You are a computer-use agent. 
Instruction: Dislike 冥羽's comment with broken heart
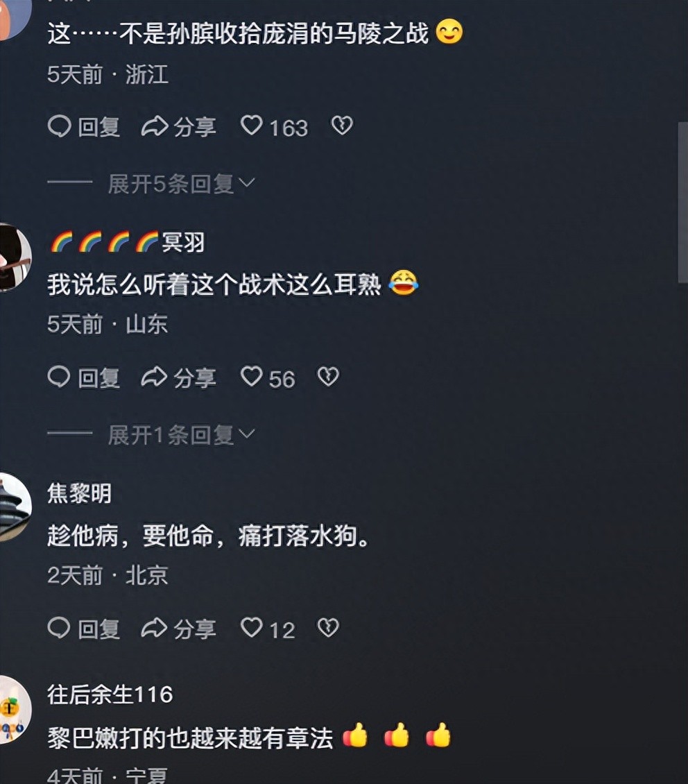[x=328, y=377]
